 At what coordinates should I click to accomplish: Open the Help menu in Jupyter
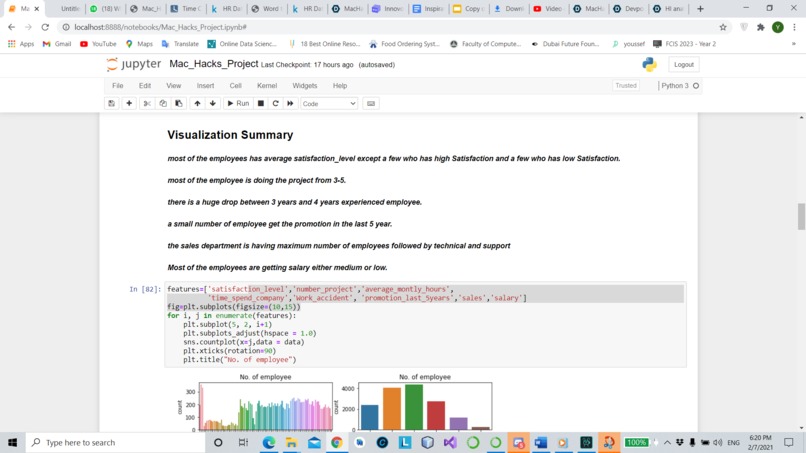(x=340, y=86)
